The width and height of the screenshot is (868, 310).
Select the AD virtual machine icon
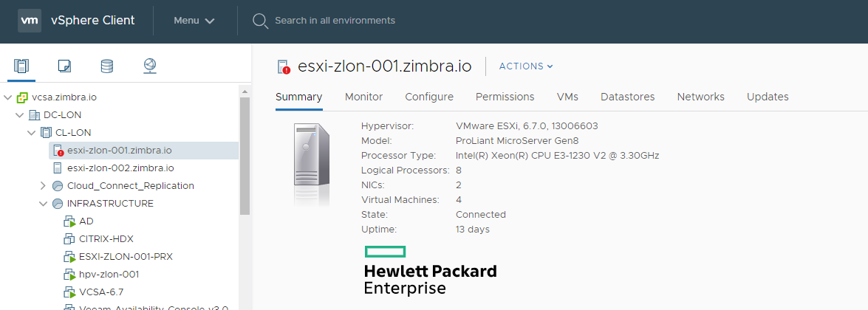(69, 221)
